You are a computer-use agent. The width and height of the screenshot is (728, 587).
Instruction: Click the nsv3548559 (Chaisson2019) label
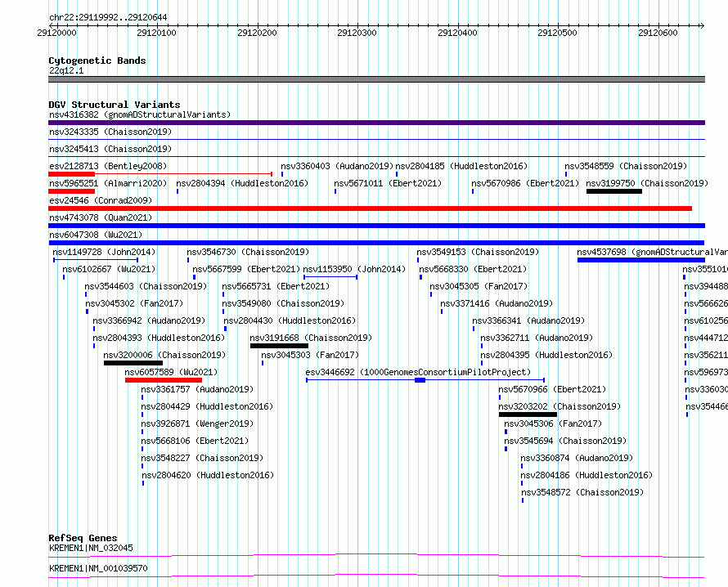tap(626, 166)
